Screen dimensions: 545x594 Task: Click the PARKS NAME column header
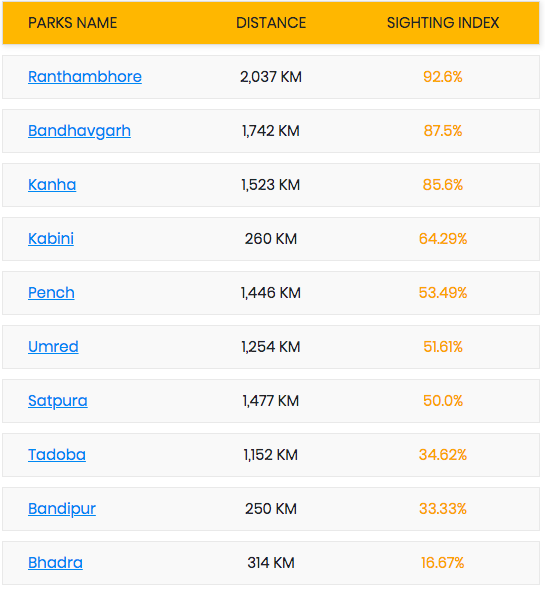[x=73, y=23]
